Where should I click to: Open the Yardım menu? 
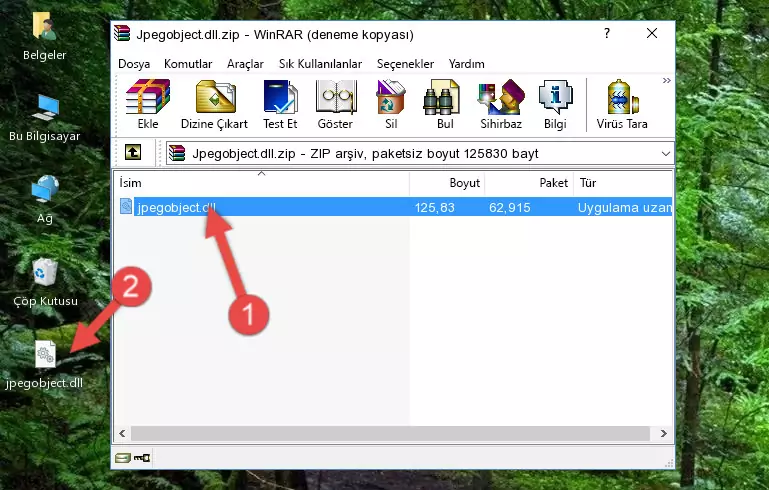tap(466, 64)
